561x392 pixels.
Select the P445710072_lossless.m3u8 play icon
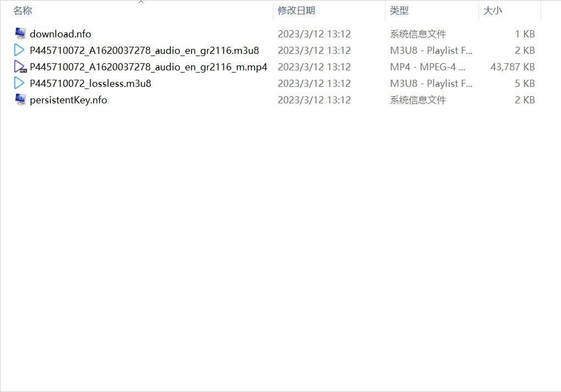click(19, 83)
